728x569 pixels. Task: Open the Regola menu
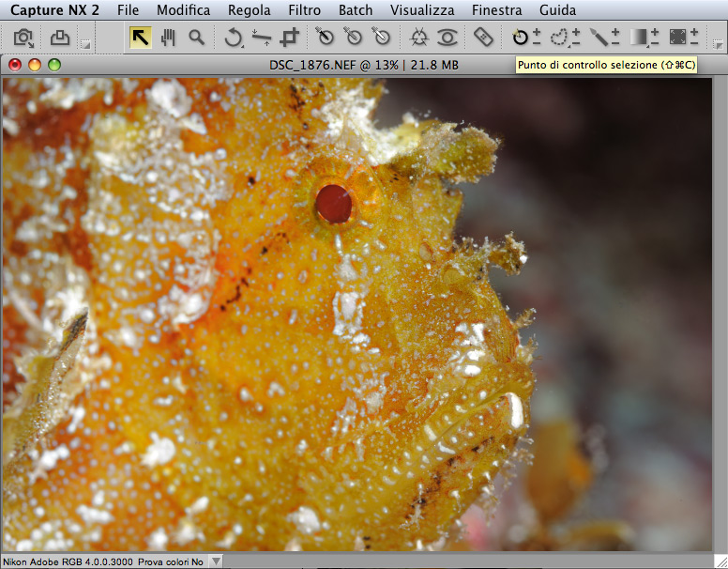250,10
